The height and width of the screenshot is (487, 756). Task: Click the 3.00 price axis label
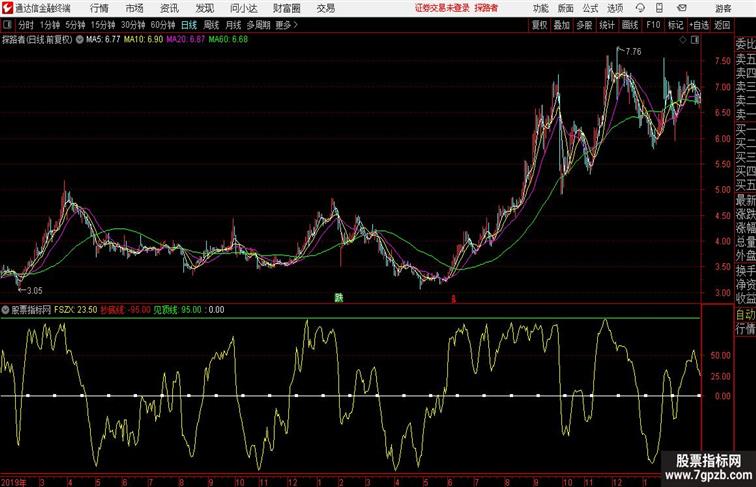coord(723,292)
